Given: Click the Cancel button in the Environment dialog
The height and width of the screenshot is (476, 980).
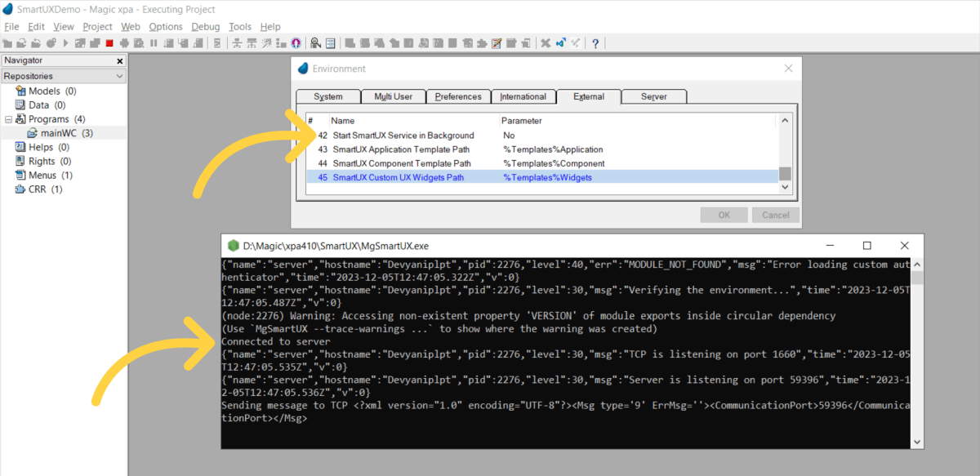Looking at the screenshot, I should pos(774,215).
